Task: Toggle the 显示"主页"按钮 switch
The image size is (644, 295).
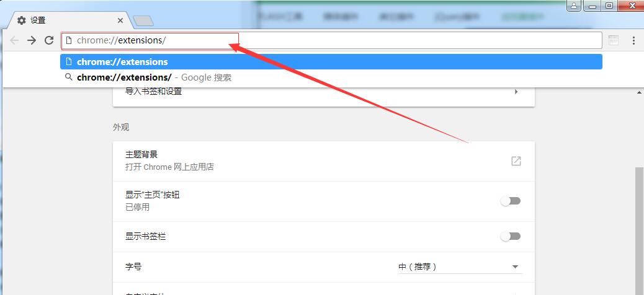Action: pyautogui.click(x=511, y=201)
